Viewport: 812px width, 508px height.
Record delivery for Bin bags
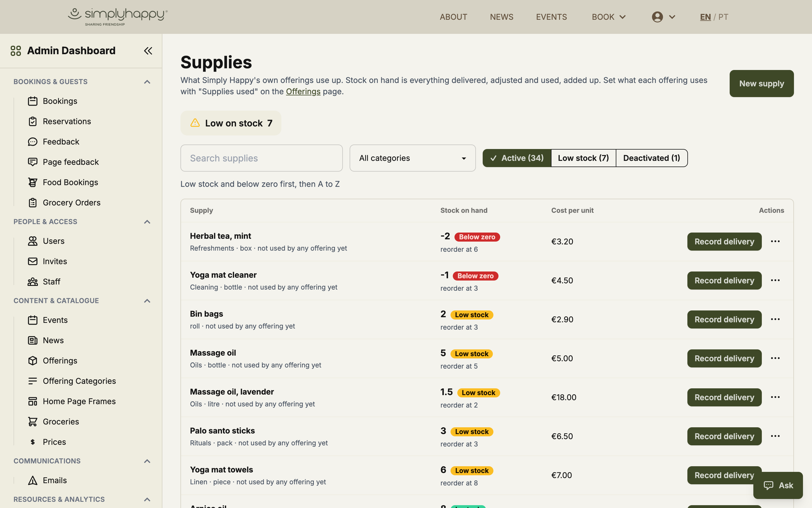coord(724,319)
